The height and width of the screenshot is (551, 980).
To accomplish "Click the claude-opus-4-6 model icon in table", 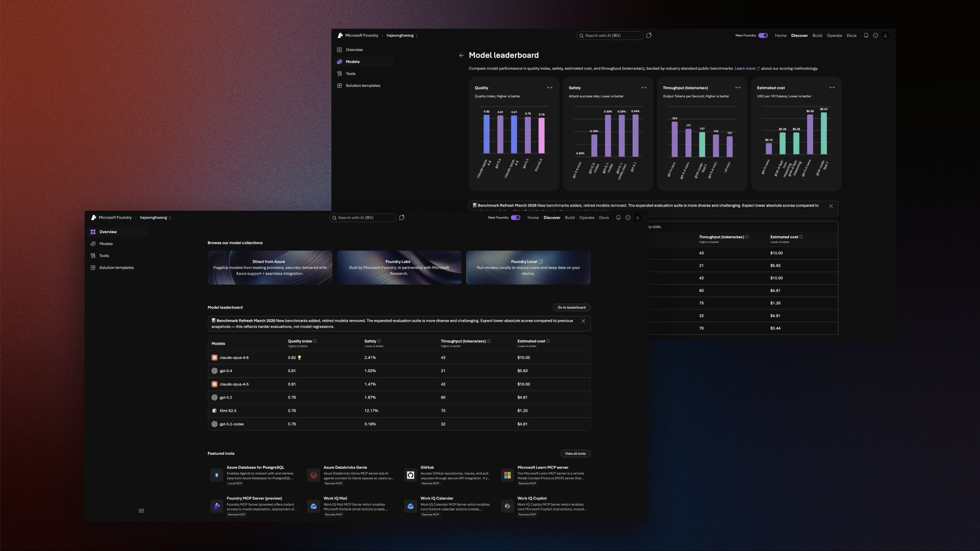I will 215,357.
